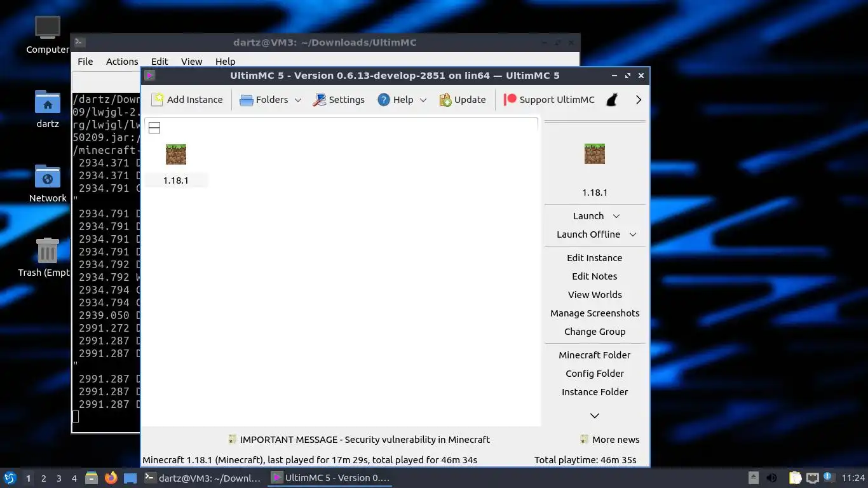
Task: Collapse the instance group header
Action: tap(154, 128)
